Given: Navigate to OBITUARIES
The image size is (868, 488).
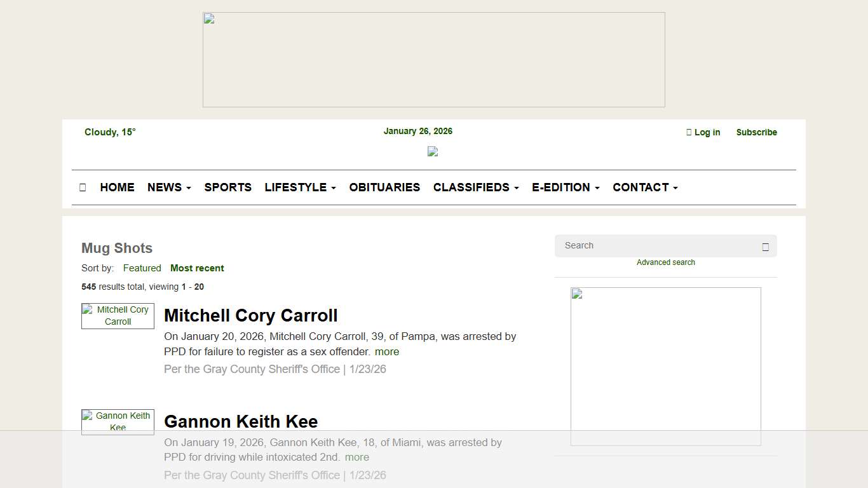Looking at the screenshot, I should click(384, 187).
